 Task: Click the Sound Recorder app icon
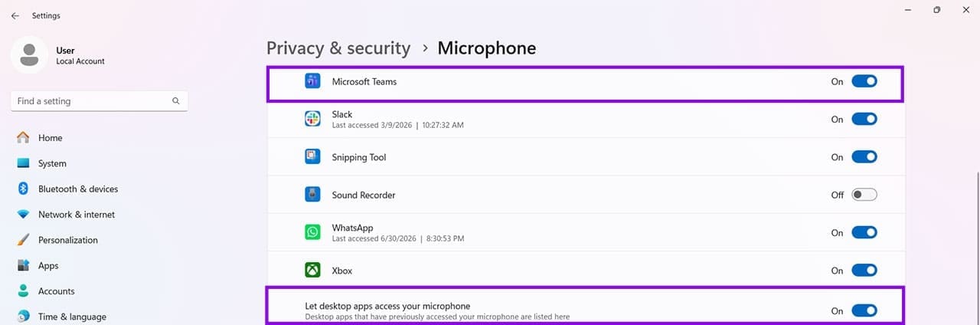pyautogui.click(x=312, y=195)
